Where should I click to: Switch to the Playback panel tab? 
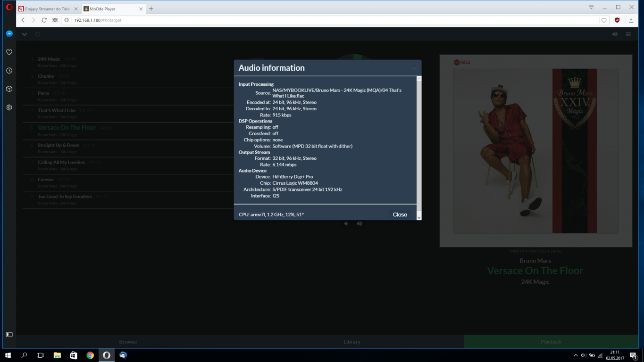[x=551, y=342]
